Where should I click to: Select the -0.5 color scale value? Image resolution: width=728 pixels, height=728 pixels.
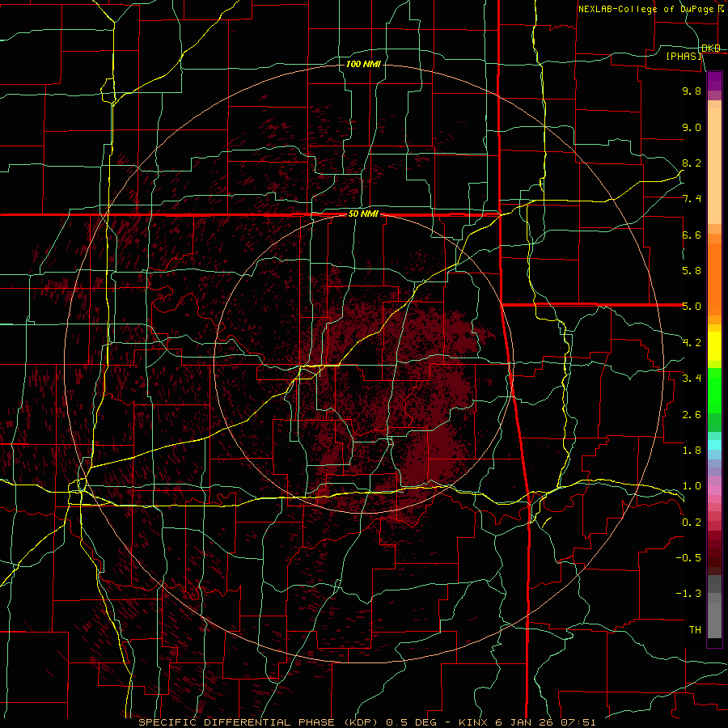pos(688,558)
